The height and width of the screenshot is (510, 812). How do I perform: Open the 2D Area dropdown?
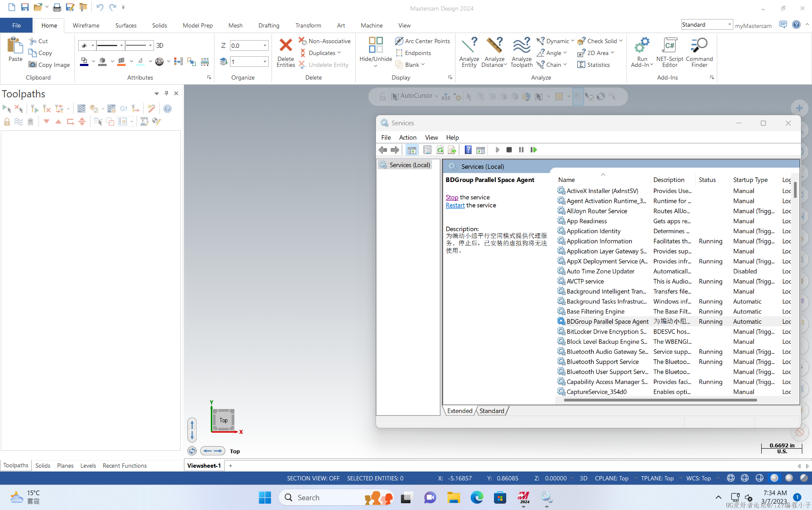(x=612, y=53)
